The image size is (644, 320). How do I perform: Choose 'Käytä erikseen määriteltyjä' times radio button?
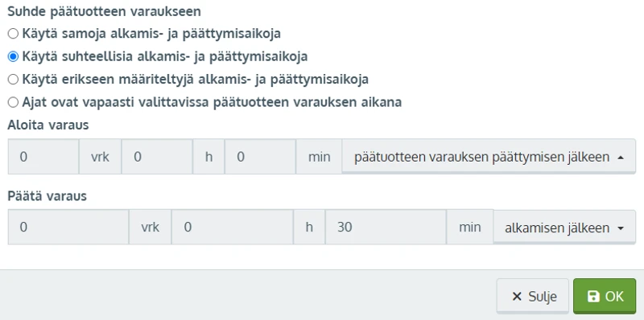click(13, 80)
